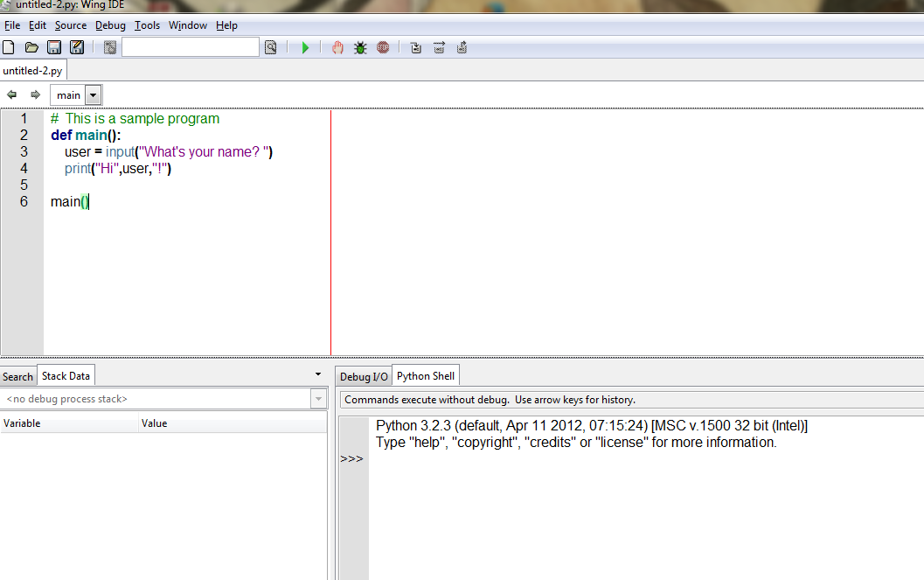Image resolution: width=924 pixels, height=580 pixels.
Task: Open the Window menu
Action: pyautogui.click(x=188, y=25)
